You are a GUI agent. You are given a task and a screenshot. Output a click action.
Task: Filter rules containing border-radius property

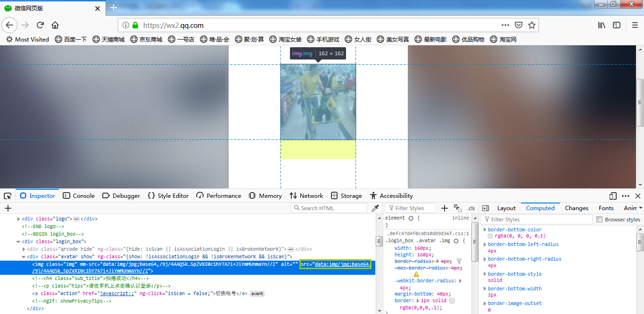tap(459, 261)
